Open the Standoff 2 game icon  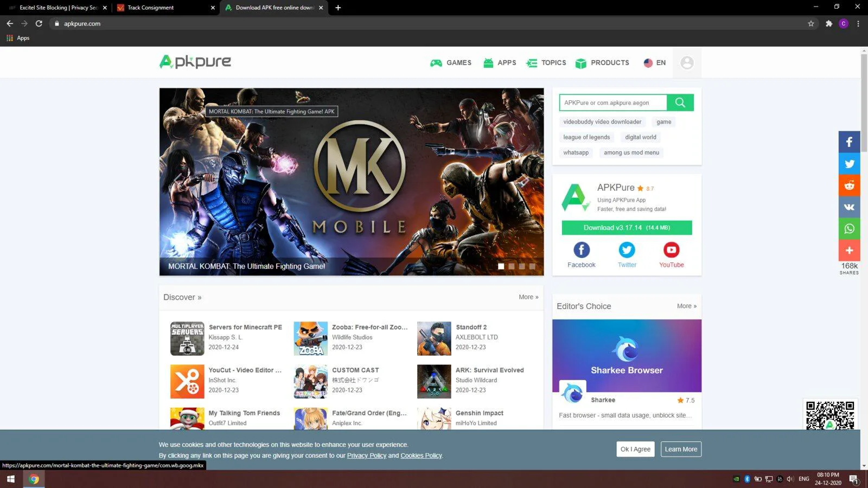434,338
